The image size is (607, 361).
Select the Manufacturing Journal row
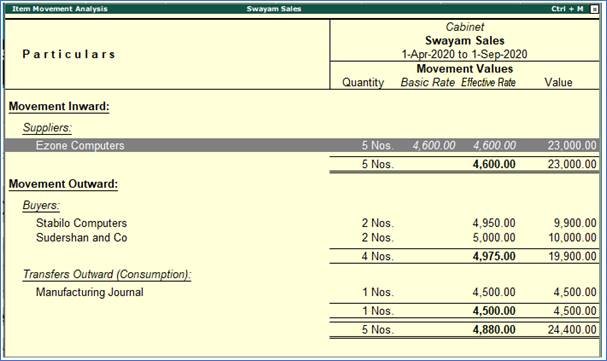tap(302, 292)
